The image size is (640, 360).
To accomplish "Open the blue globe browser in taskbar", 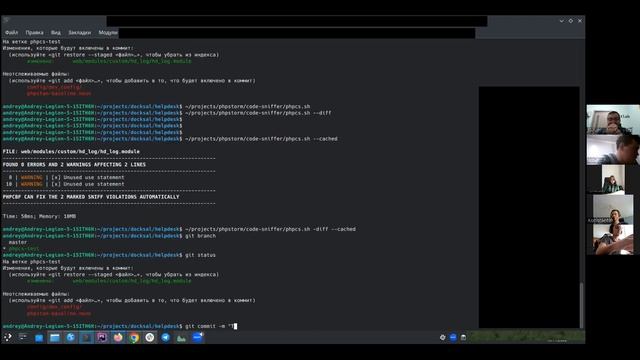I will pyautogui.click(x=71, y=338).
